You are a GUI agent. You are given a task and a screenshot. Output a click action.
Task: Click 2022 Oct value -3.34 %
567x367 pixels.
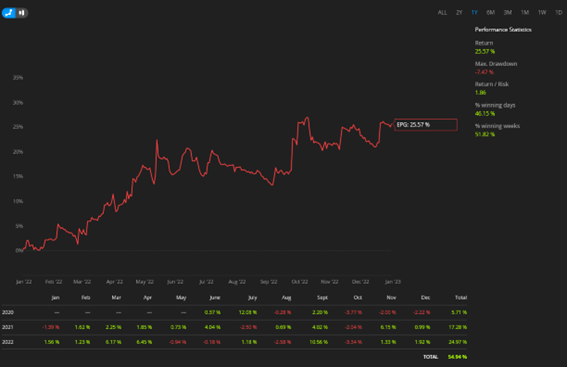(353, 342)
